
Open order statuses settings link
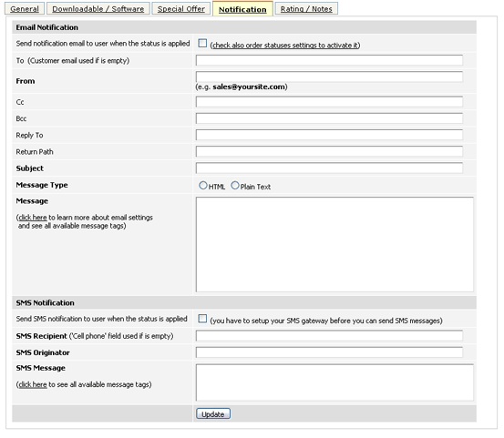(x=284, y=46)
